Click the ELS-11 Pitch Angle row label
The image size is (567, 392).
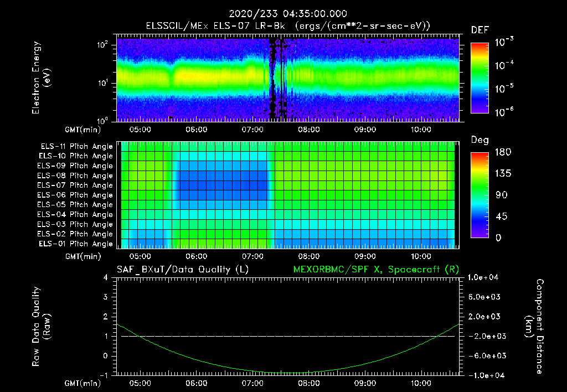(x=76, y=147)
